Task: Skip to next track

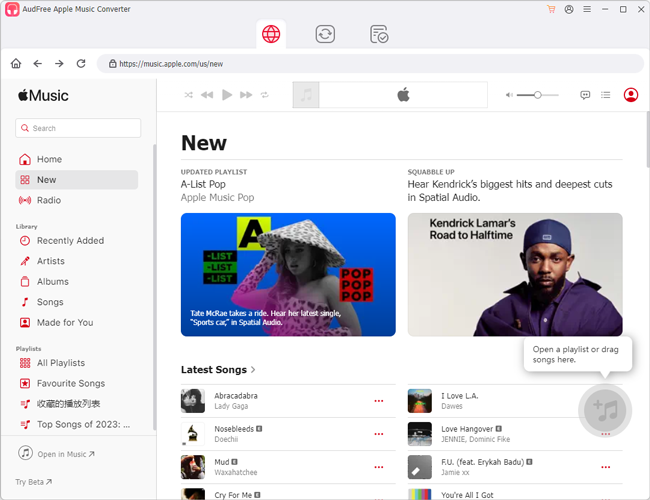Action: 246,95
